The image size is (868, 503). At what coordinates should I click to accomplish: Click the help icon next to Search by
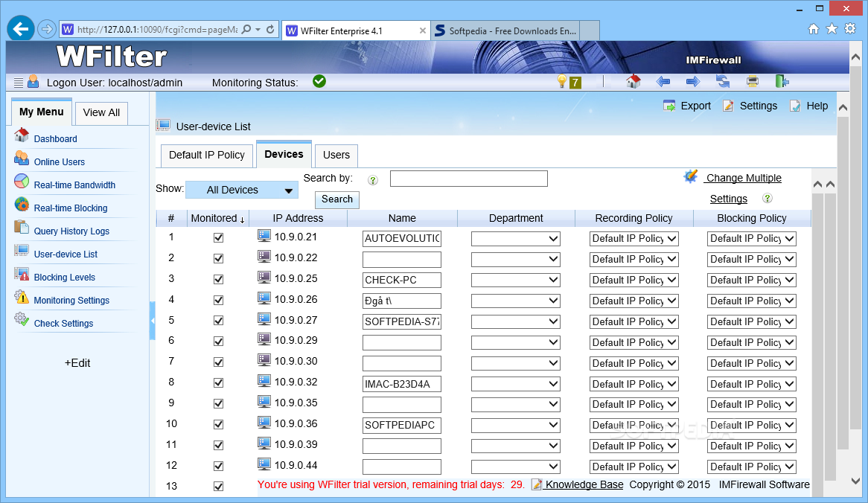pyautogui.click(x=373, y=180)
